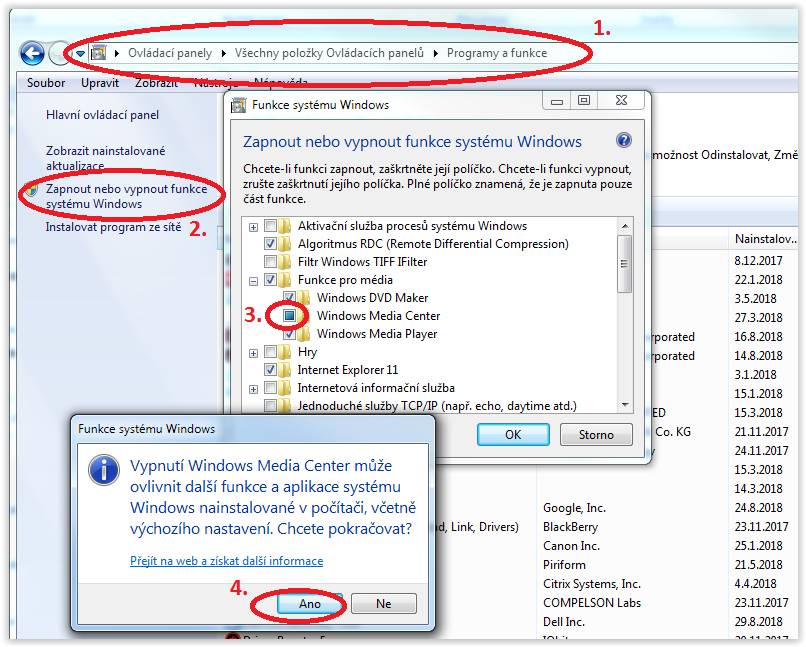Click the folder icon beside Windows DVD Maker

click(x=304, y=298)
